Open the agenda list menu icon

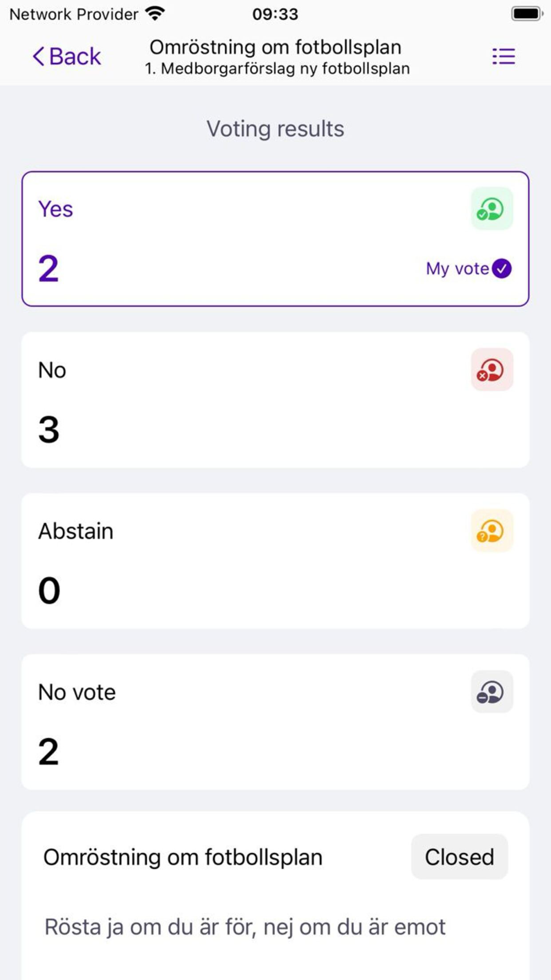503,56
